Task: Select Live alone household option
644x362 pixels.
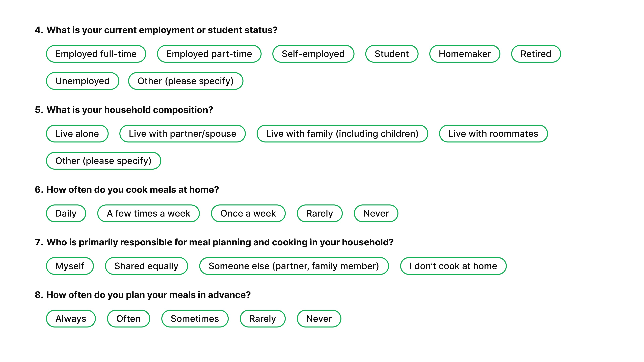Action: tap(77, 134)
